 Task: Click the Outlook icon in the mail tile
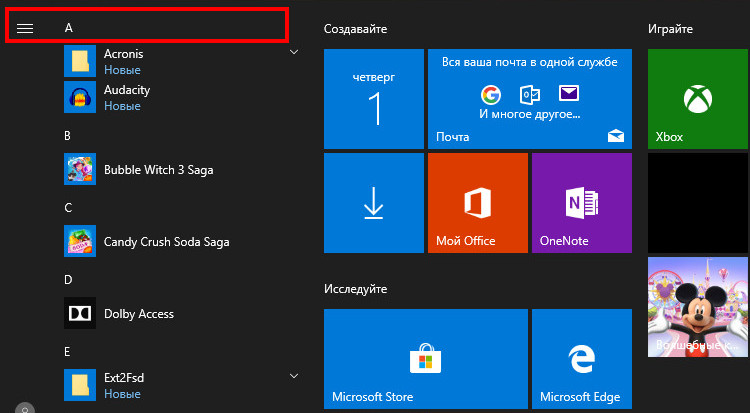pos(529,95)
